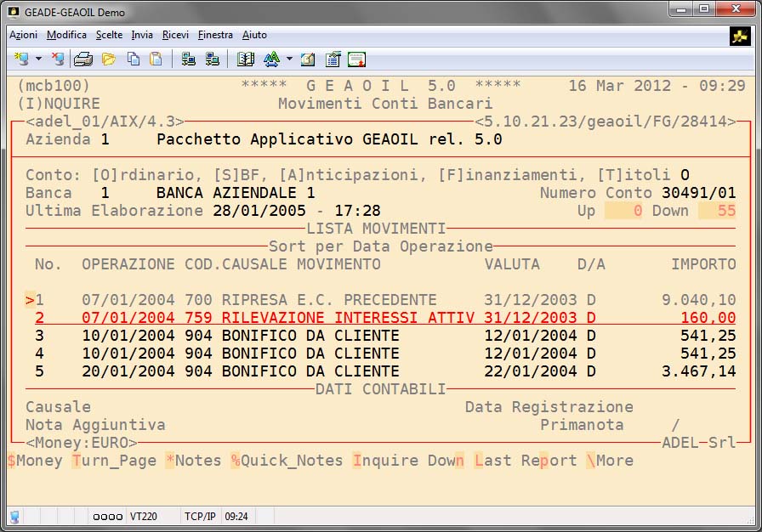Screen dimensions: 762x532
Task: Click the new connection toolbar icon
Action: 20,59
